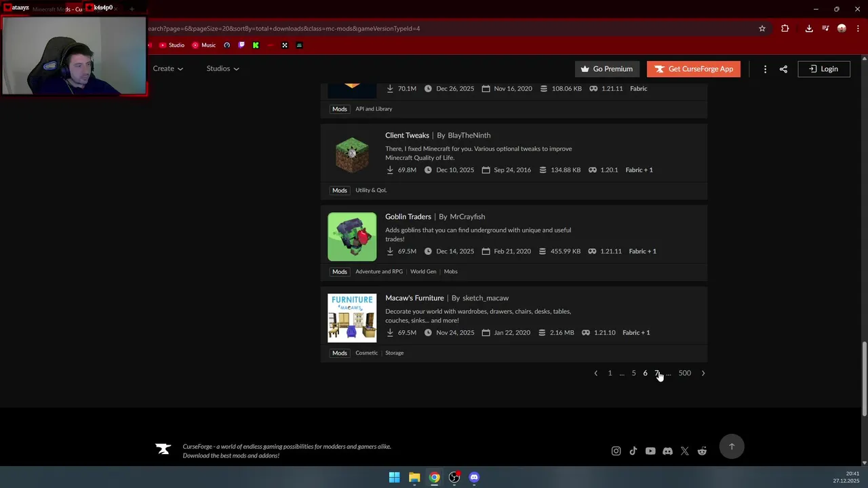This screenshot has height=488, width=868.
Task: Open the Chrome profile avatar
Action: (842, 28)
